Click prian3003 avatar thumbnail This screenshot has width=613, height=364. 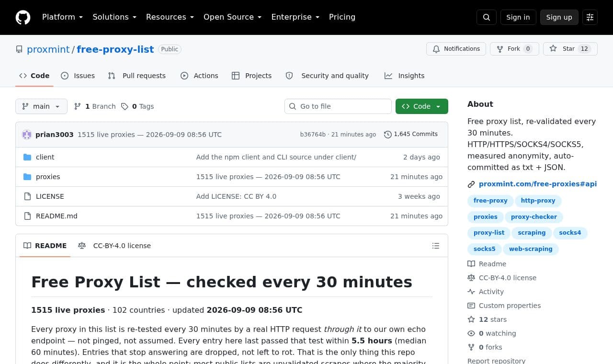(27, 135)
